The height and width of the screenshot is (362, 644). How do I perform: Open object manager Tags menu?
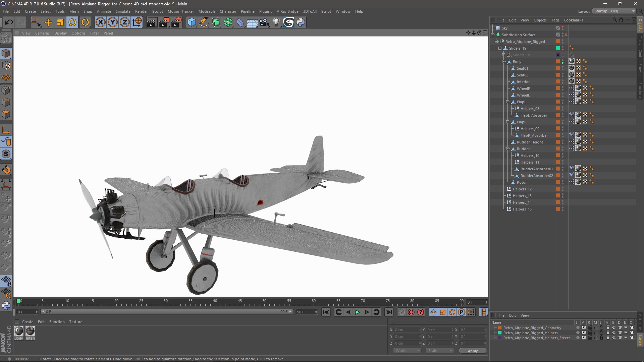pyautogui.click(x=555, y=20)
